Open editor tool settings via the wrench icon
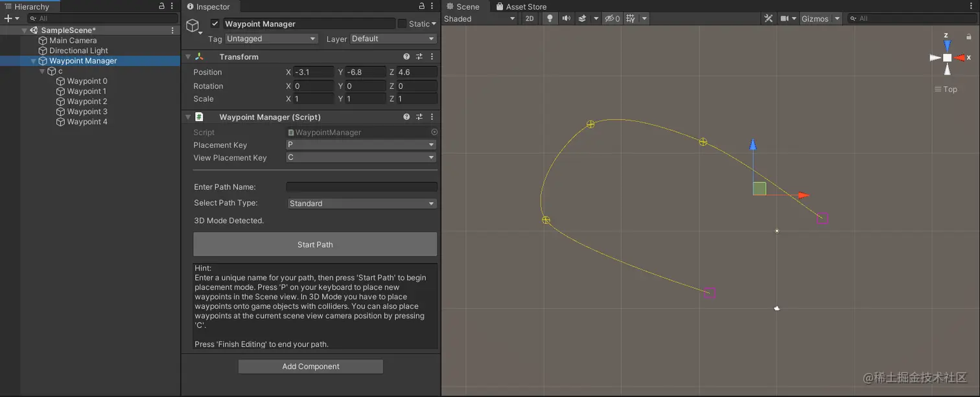Viewport: 980px width, 397px height. point(769,18)
